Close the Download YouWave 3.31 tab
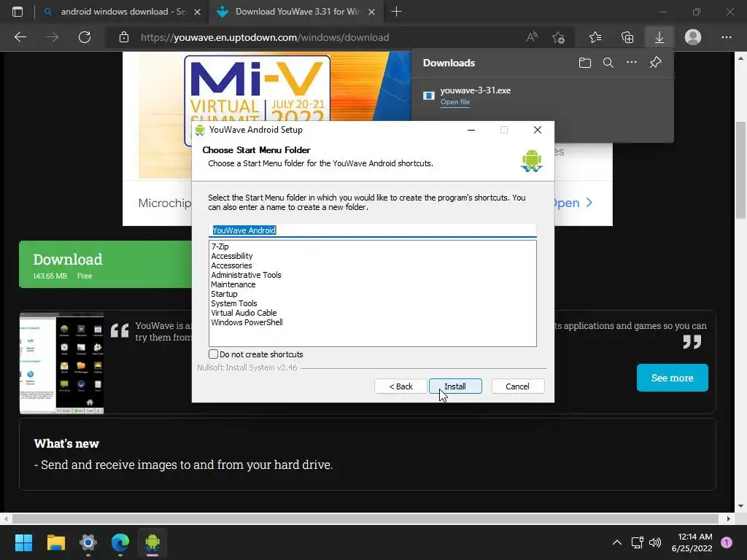This screenshot has height=560, width=747. pos(371,12)
